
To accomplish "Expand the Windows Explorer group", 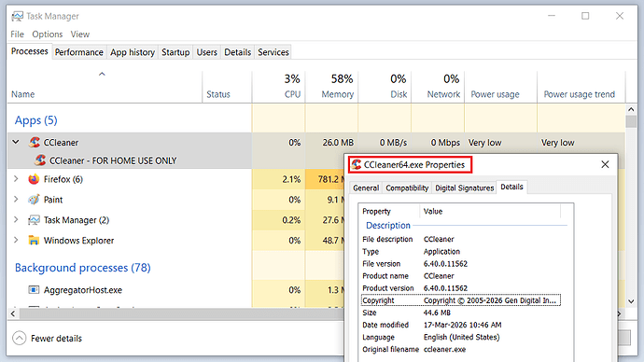I will 16,240.
